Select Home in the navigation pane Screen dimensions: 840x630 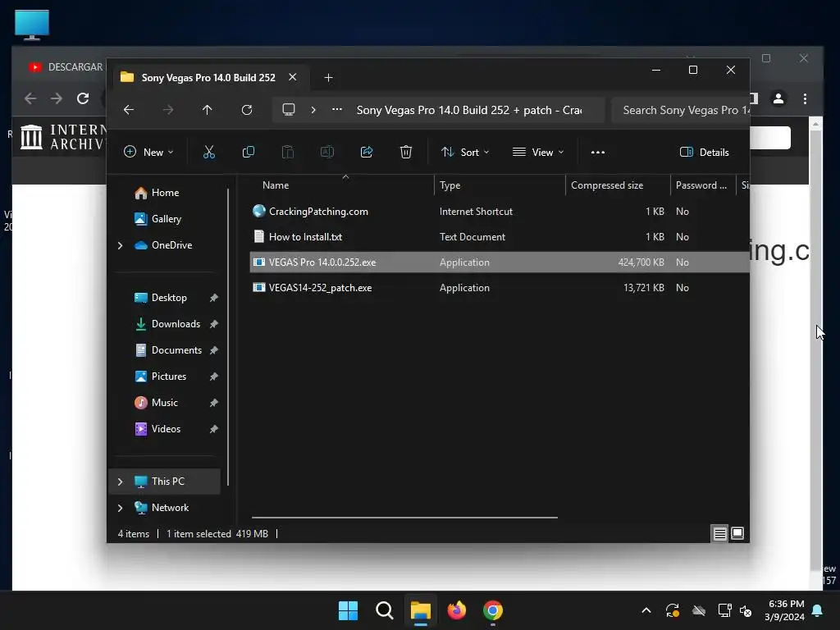point(165,193)
